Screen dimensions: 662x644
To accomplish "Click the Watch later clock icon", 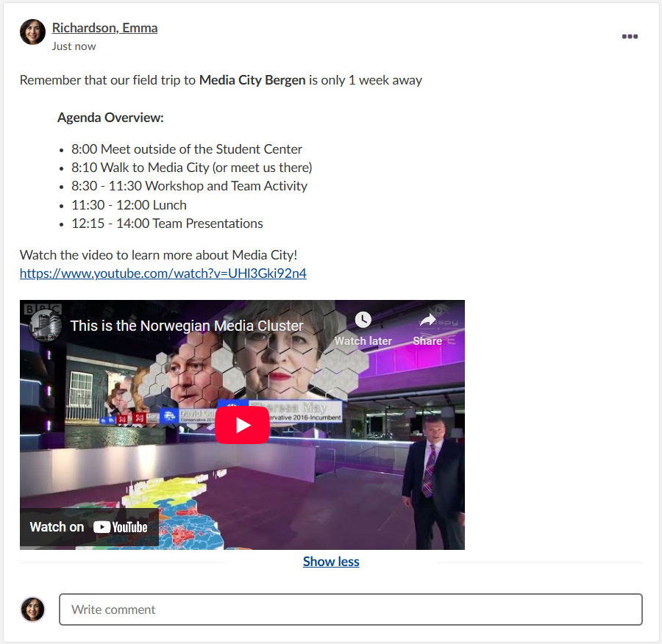I will [363, 321].
